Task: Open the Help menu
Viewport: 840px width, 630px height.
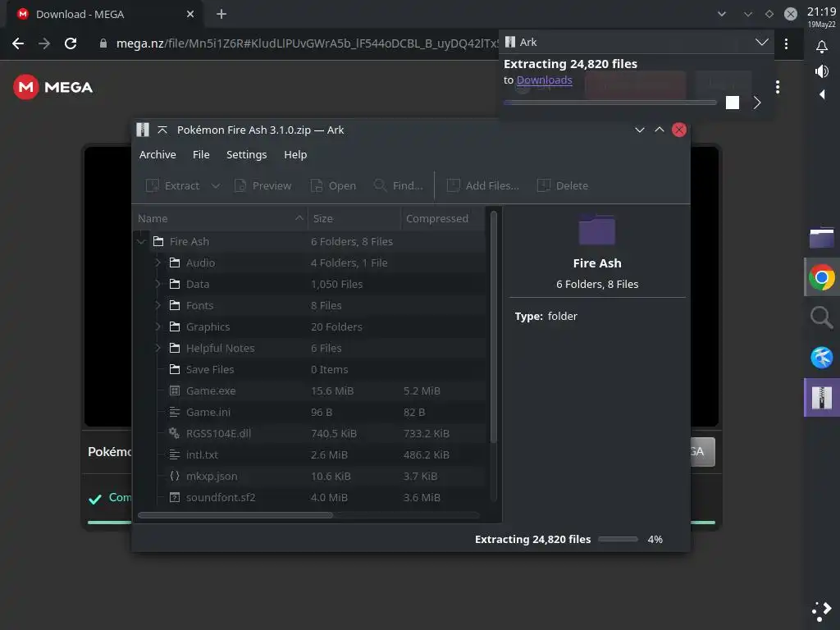Action: point(295,154)
